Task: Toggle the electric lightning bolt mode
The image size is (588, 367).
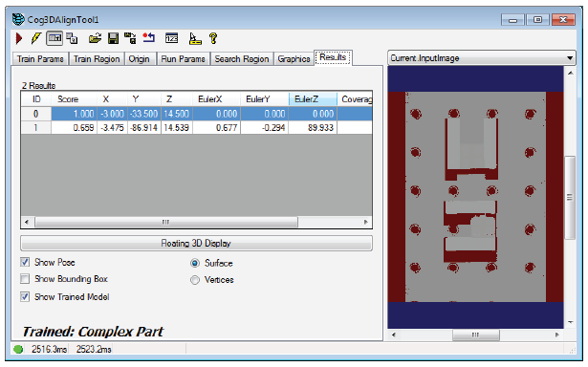Action: (36, 38)
